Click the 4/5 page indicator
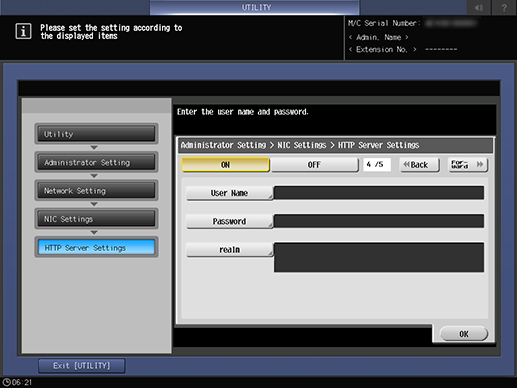Image resolution: width=517 pixels, height=388 pixels. (x=376, y=164)
